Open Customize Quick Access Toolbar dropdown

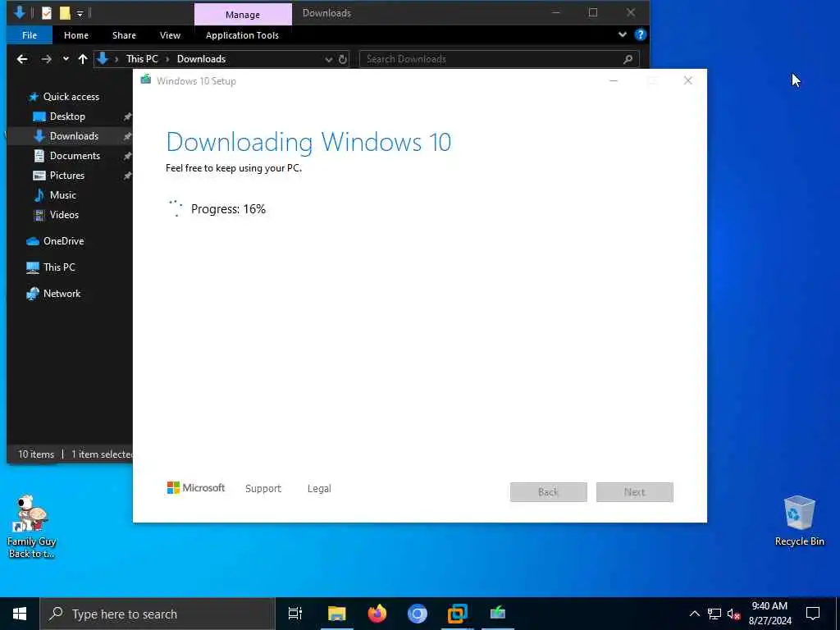point(80,13)
